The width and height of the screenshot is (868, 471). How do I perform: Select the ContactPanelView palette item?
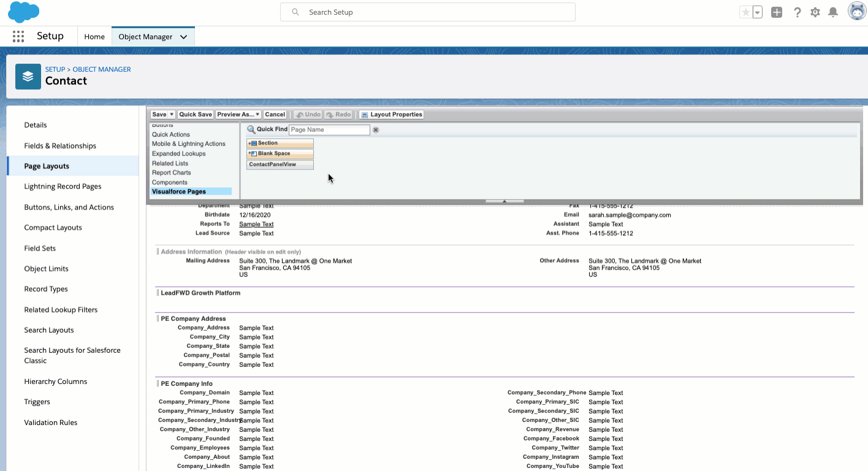(280, 165)
